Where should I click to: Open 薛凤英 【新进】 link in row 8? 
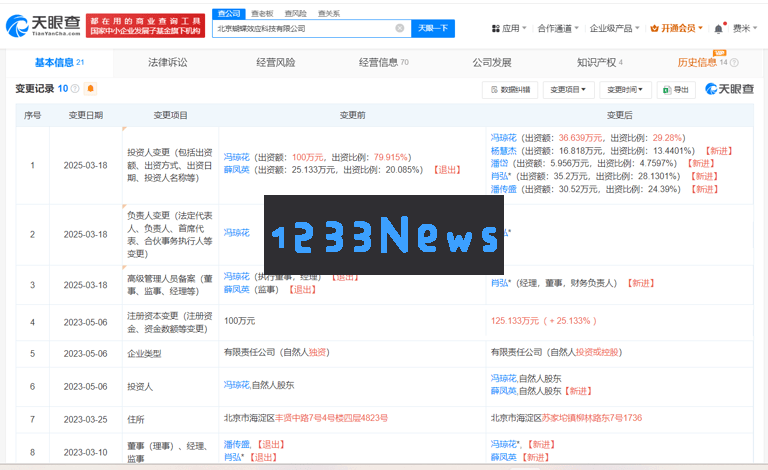pos(504,457)
